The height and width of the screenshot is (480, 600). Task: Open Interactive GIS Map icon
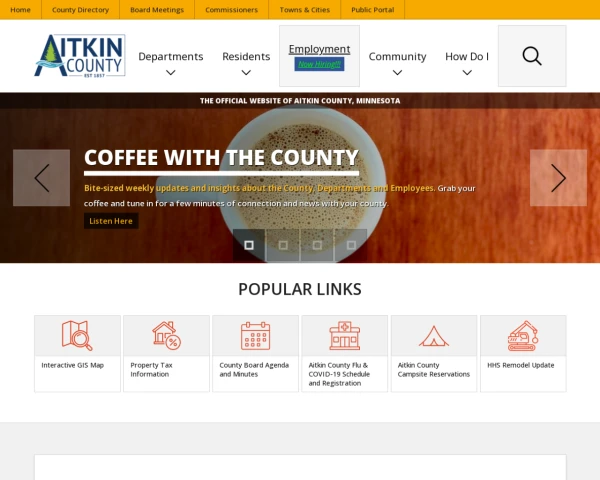pos(77,336)
